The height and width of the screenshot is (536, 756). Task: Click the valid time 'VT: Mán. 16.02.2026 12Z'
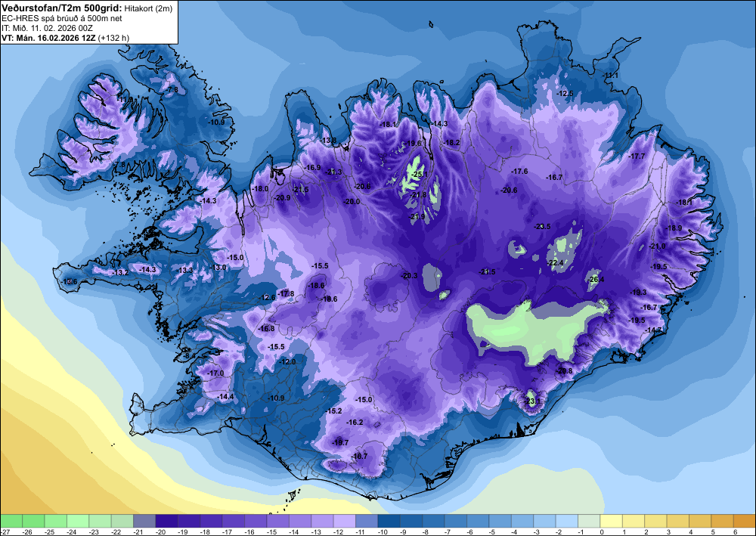(48, 38)
